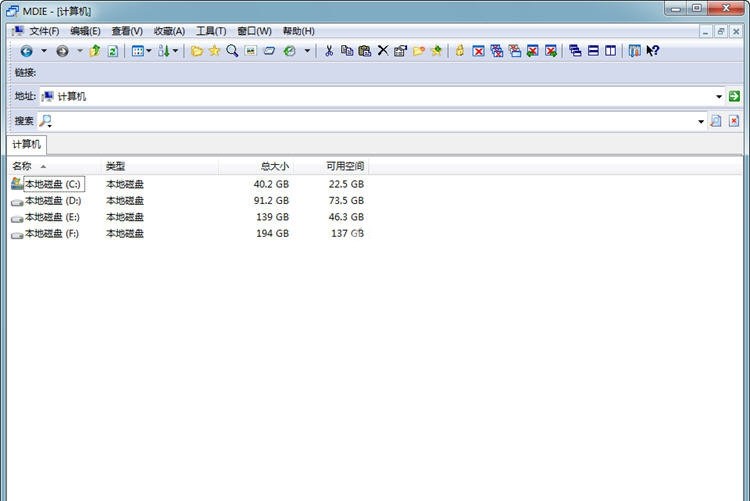Open the 工具(T) menu
This screenshot has height=501, width=750.
pyautogui.click(x=210, y=31)
